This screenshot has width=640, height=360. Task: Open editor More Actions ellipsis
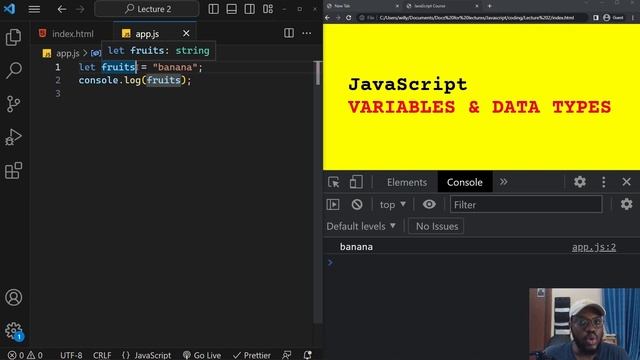[307, 33]
